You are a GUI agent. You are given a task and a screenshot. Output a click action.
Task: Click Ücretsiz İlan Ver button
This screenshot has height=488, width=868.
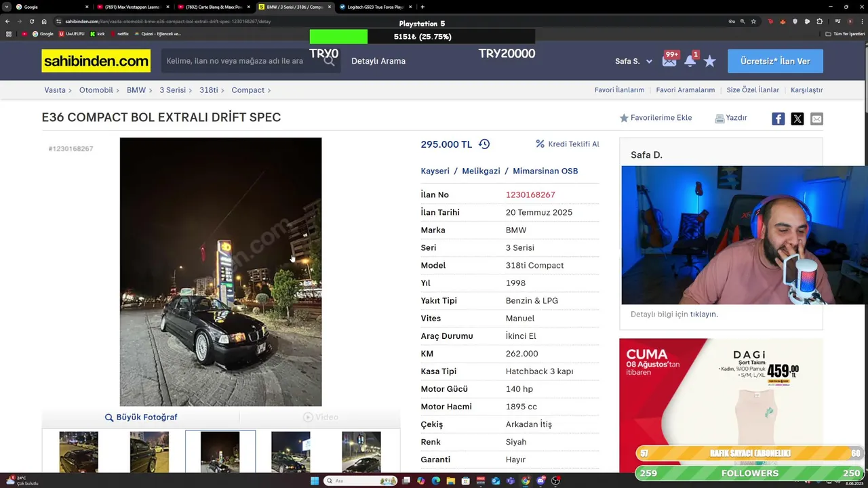(775, 61)
